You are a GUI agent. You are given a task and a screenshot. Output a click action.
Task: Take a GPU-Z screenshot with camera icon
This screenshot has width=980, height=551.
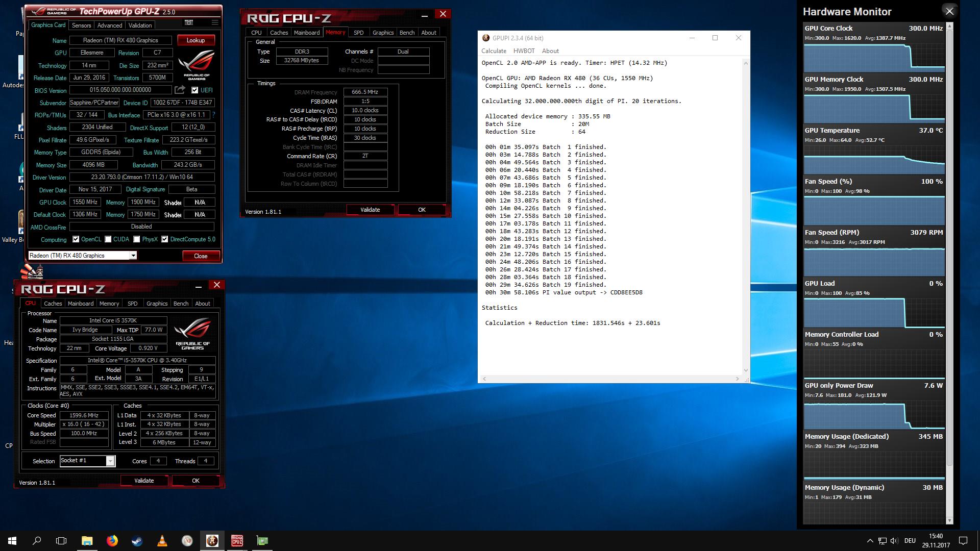189,22
